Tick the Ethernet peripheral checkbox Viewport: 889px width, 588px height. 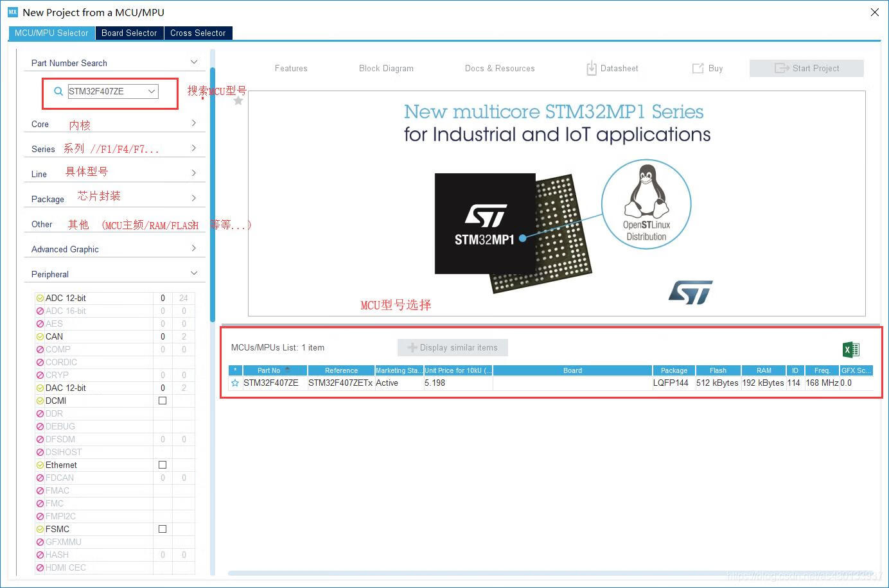click(x=163, y=465)
